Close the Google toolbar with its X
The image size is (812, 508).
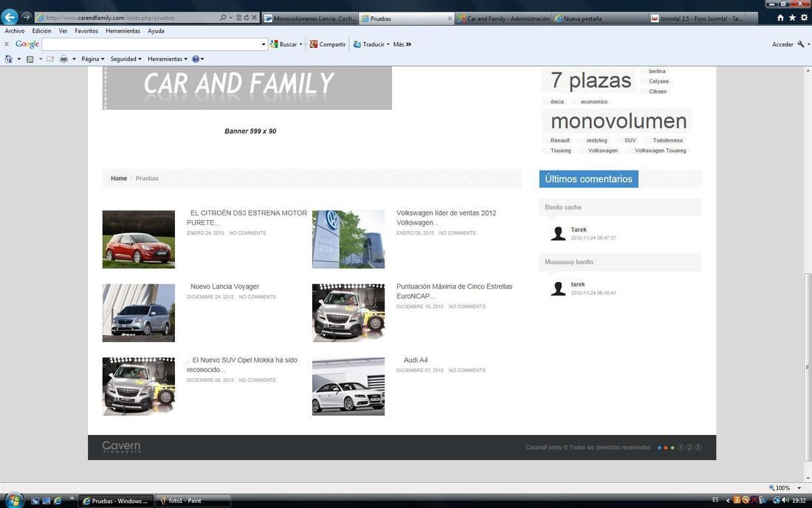point(6,44)
